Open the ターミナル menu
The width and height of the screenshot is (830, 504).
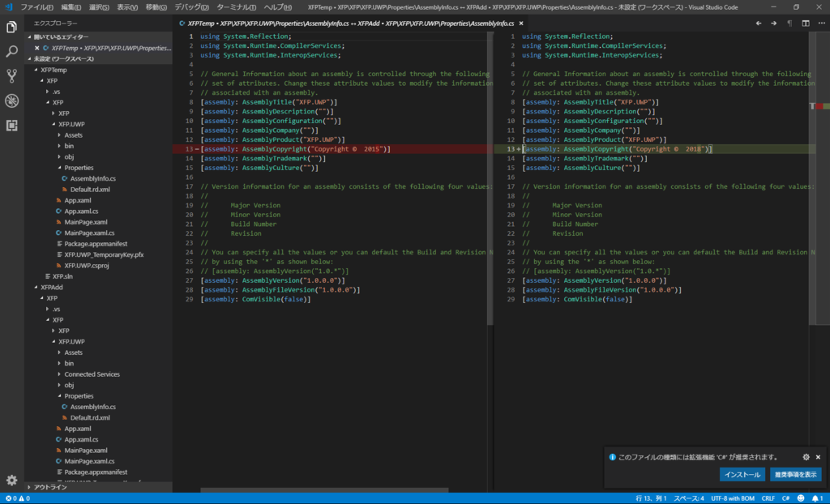click(x=236, y=6)
